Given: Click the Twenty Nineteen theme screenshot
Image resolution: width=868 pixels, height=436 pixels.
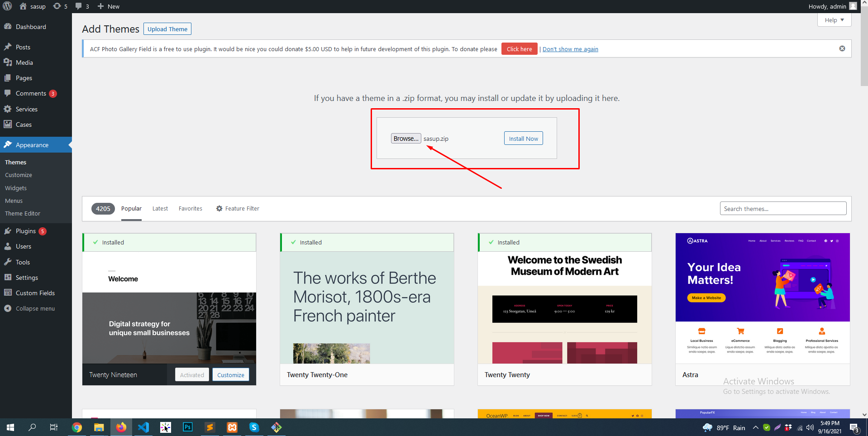Looking at the screenshot, I should pyautogui.click(x=169, y=308).
